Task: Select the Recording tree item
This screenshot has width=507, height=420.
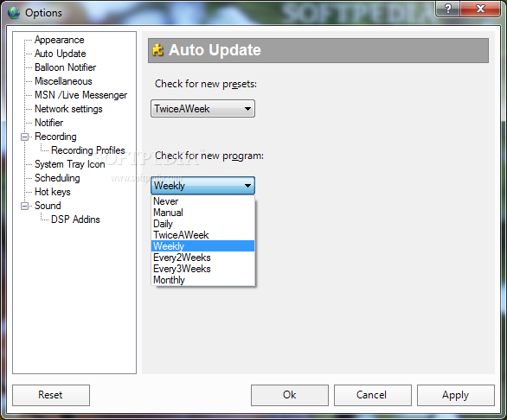Action: 55,137
